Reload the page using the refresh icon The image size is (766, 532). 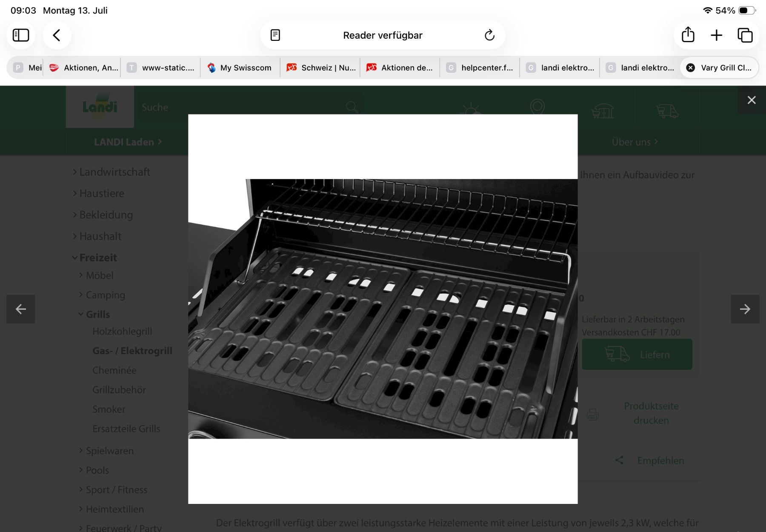point(489,35)
